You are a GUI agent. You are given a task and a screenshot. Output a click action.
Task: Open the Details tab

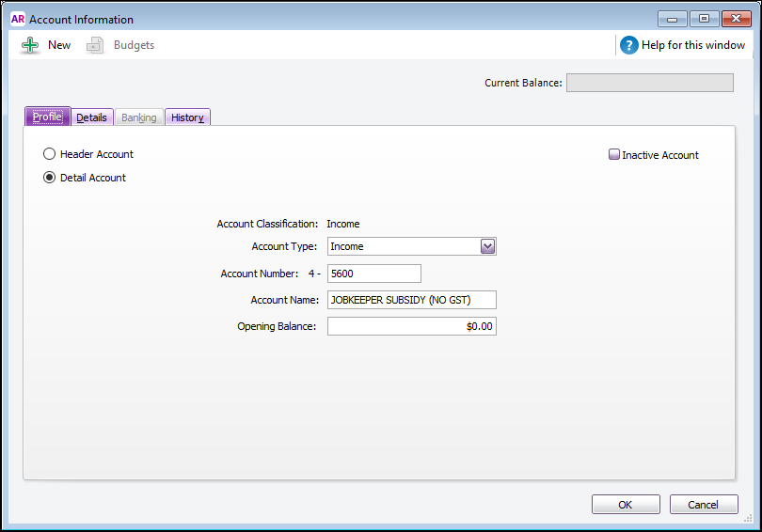coord(91,117)
